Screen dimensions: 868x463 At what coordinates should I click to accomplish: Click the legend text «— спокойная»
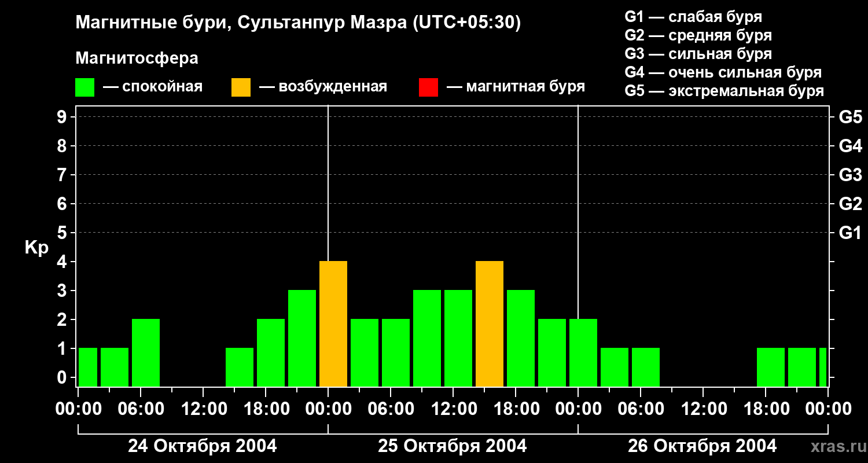click(x=153, y=87)
